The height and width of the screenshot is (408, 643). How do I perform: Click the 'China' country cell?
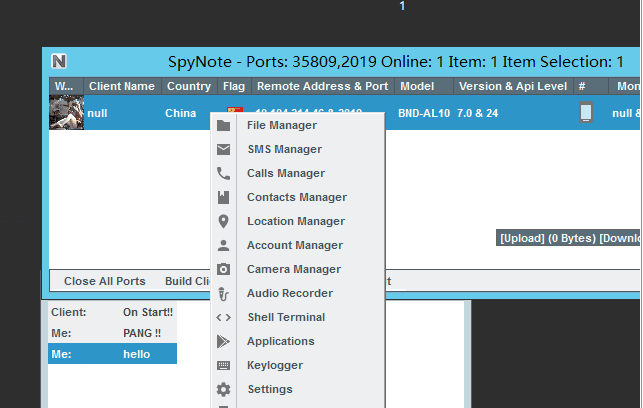[180, 113]
